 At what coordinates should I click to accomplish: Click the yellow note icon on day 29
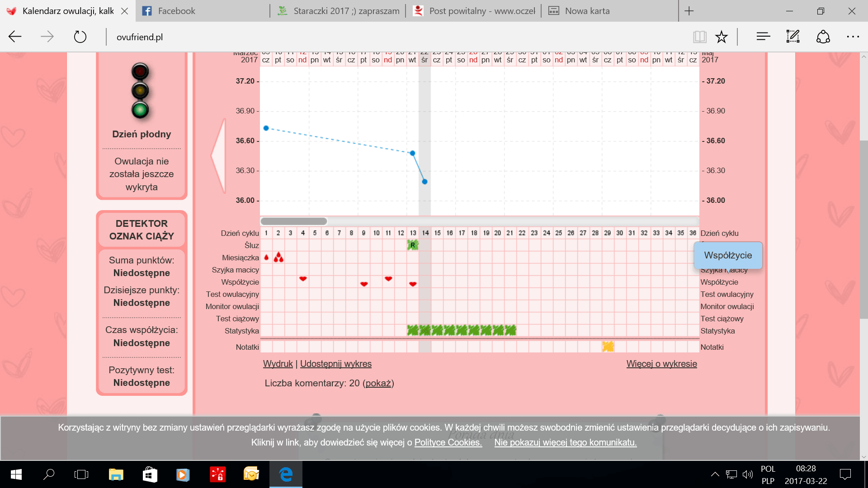(608, 347)
